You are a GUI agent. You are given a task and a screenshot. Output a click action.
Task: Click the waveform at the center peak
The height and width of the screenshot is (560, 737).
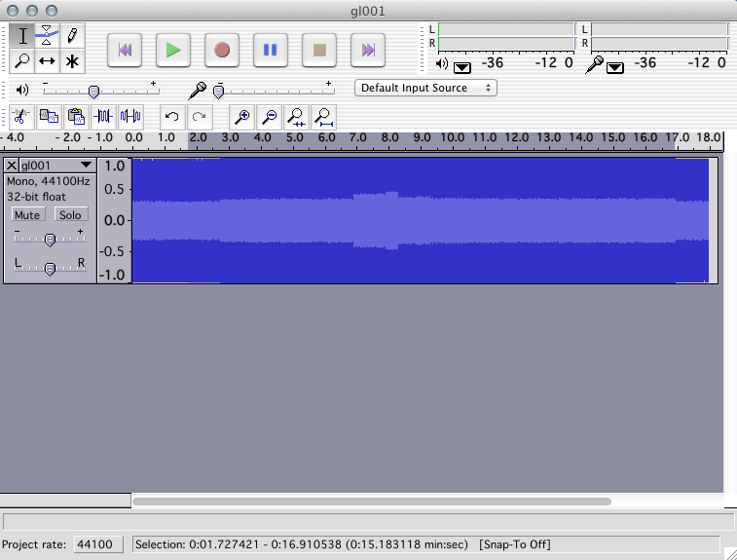pyautogui.click(x=391, y=220)
